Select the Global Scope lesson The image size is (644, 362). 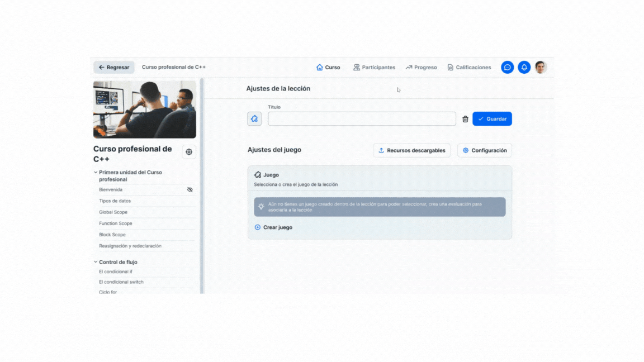coord(113,212)
